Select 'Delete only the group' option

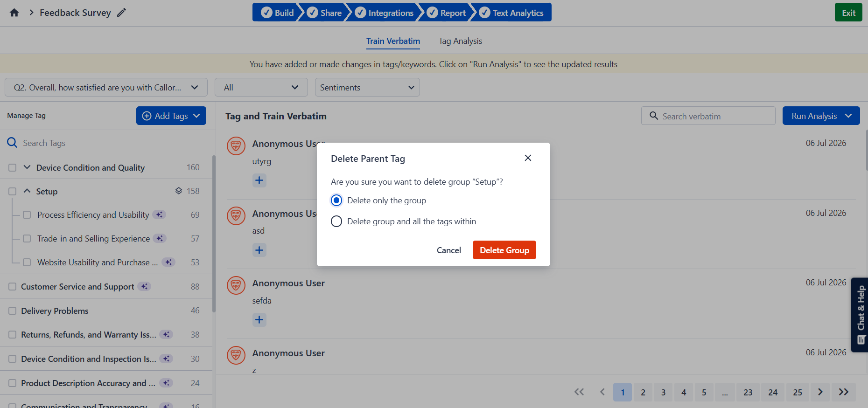click(336, 201)
